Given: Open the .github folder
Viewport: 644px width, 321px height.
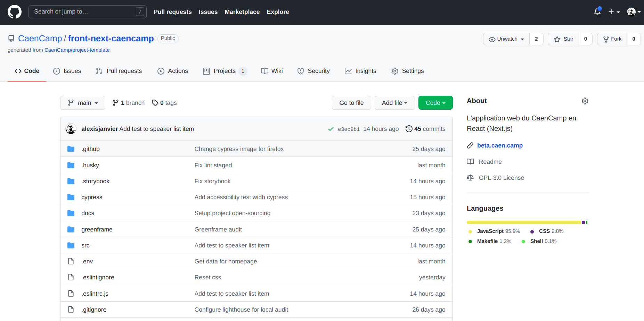Looking at the screenshot, I should pyautogui.click(x=91, y=149).
